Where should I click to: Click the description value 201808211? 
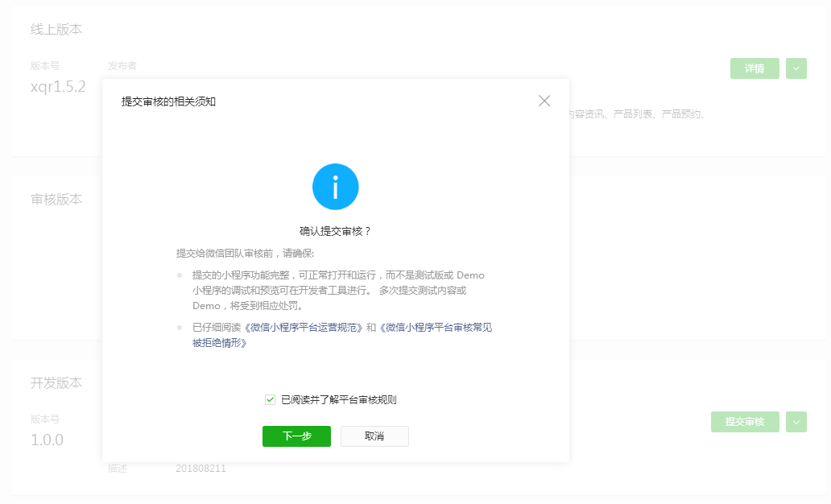(x=201, y=469)
